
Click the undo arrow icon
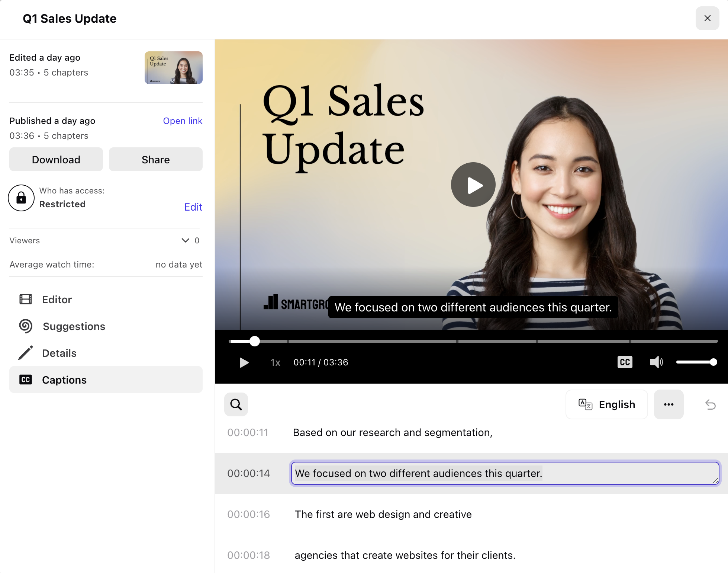tap(710, 404)
